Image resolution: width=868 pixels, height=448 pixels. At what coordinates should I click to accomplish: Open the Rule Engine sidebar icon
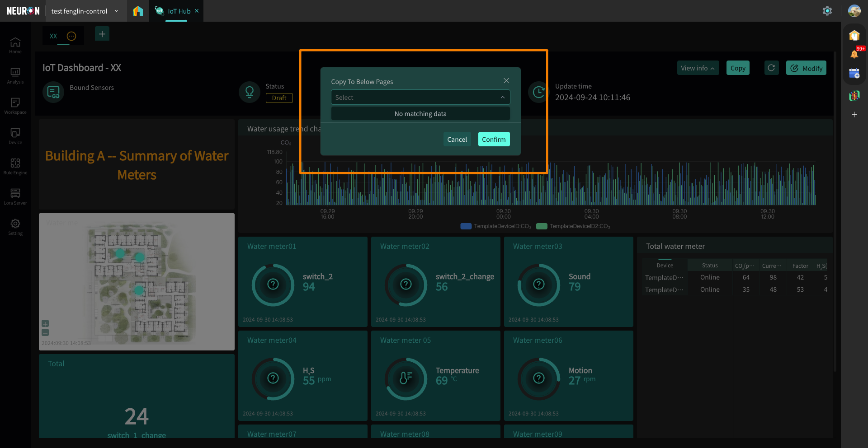(15, 166)
